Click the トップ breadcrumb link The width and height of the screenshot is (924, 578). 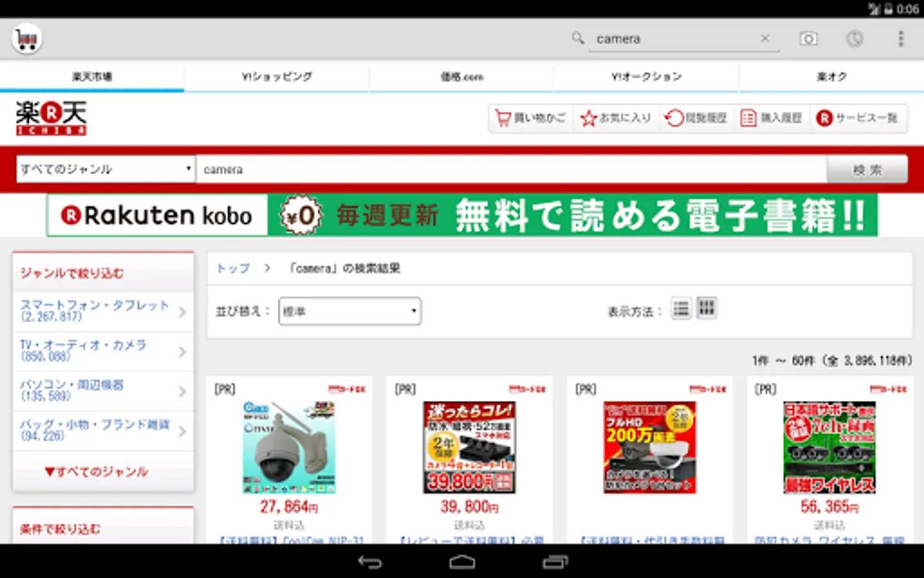[x=233, y=268]
